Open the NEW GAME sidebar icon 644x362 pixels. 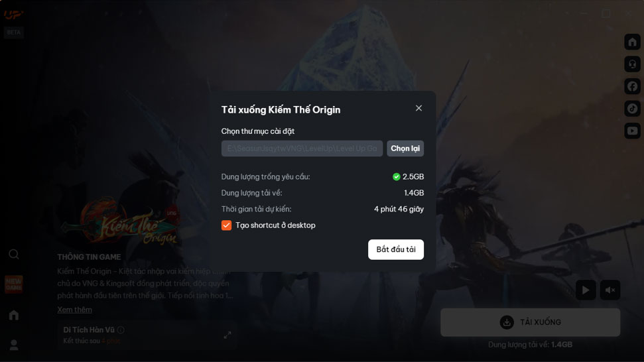click(13, 284)
